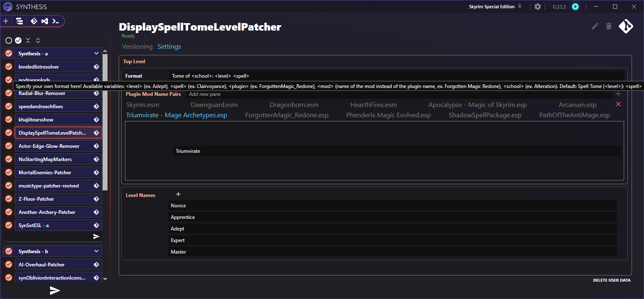Viewport: 644px width, 299px height.
Task: Toggle the check for the Synthesis - a group
Action: click(x=9, y=54)
